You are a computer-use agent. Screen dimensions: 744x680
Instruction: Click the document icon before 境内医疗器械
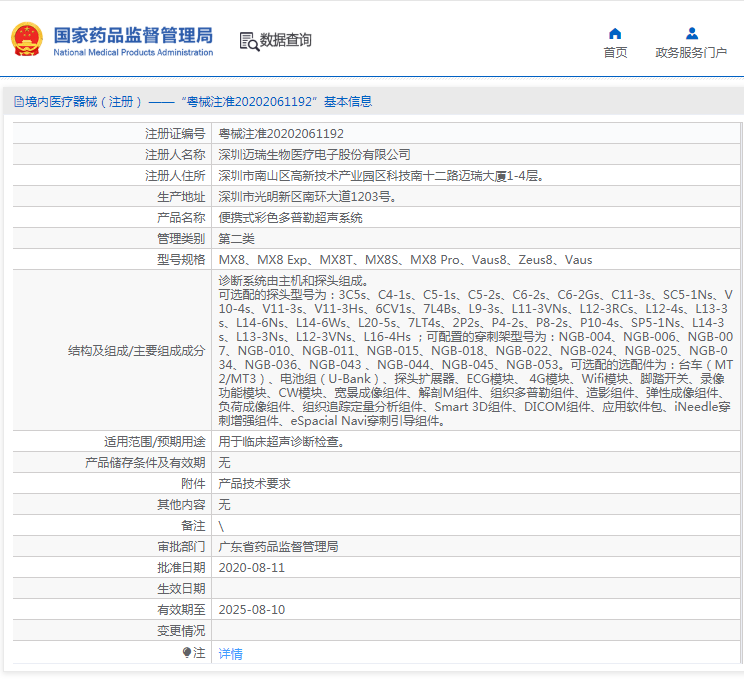coord(19,102)
